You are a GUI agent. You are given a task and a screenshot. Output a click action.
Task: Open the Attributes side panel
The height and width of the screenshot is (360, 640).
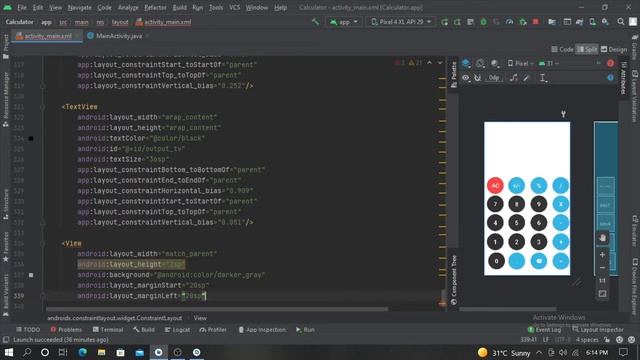[623, 78]
